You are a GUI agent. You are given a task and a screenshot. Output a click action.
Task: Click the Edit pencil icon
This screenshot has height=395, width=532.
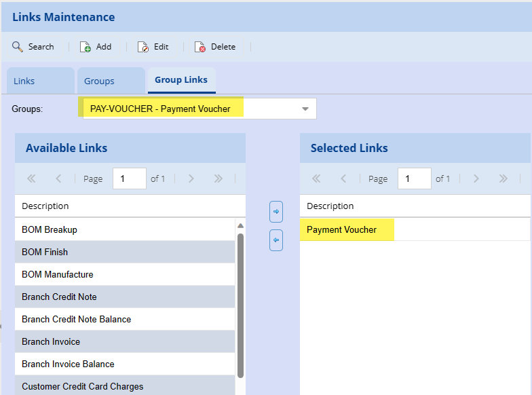143,47
